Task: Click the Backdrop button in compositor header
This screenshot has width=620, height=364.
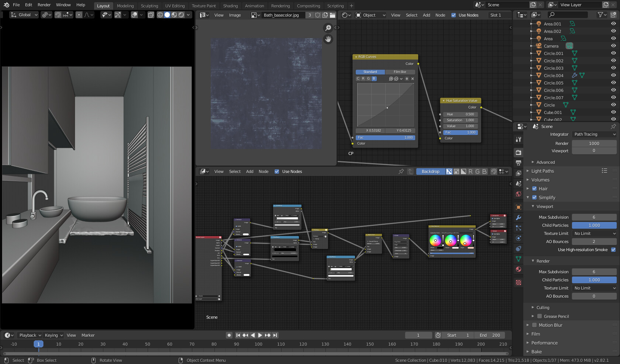Action: [430, 171]
